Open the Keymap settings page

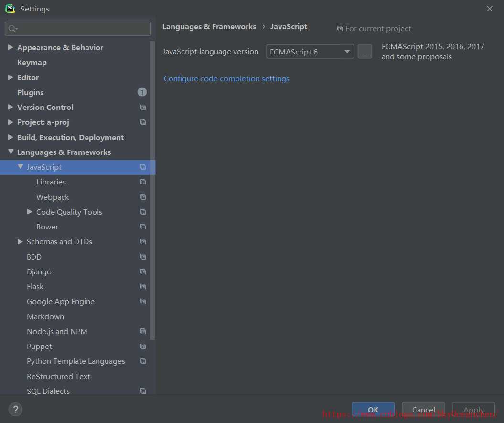click(32, 63)
